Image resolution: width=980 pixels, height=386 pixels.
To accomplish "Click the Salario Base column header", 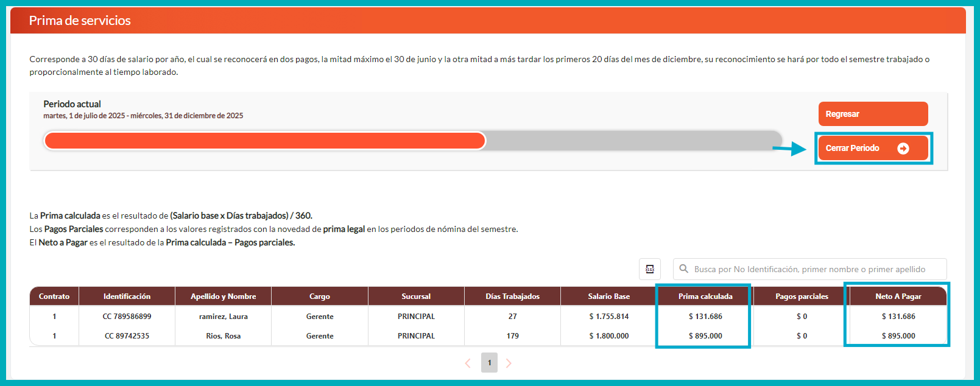I will click(608, 297).
